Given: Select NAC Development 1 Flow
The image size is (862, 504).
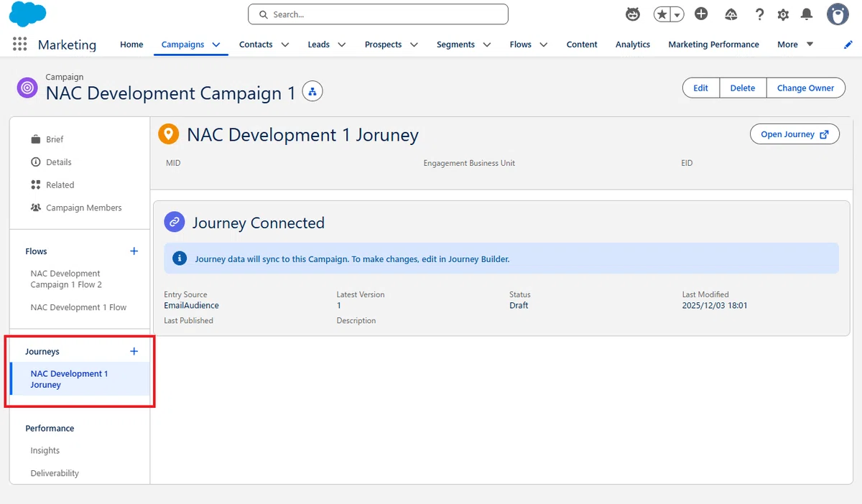Looking at the screenshot, I should [80, 307].
